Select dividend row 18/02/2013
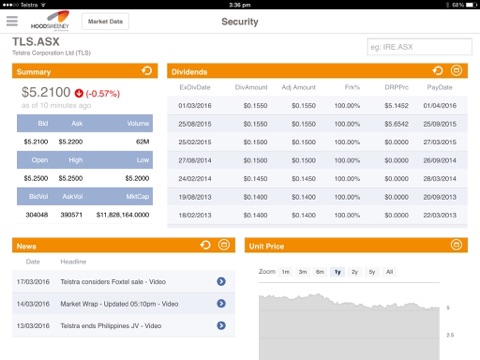480x360 pixels. coord(317,215)
